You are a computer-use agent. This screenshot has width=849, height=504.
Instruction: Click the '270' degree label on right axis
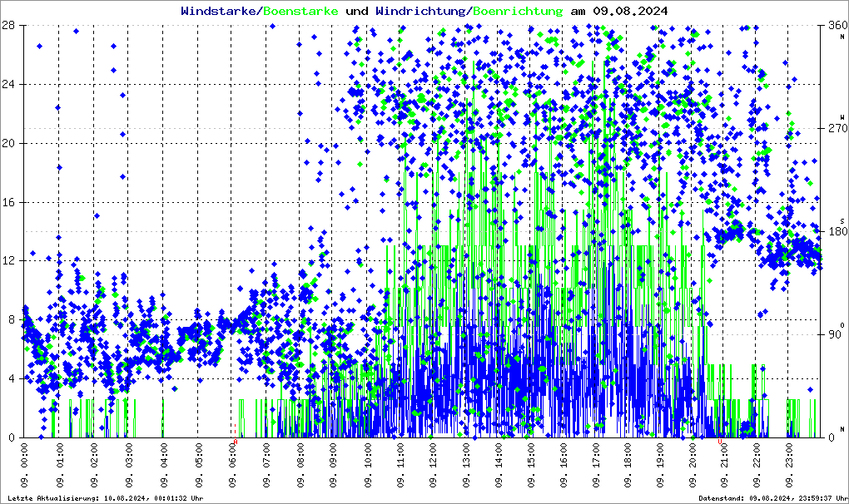click(x=833, y=129)
